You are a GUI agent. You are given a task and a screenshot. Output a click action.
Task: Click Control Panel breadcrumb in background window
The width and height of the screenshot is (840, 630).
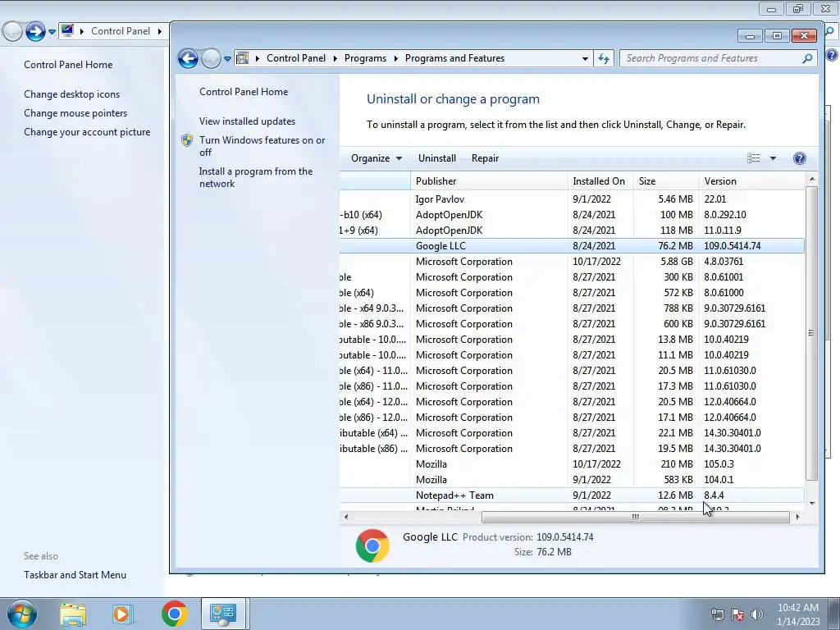point(121,31)
